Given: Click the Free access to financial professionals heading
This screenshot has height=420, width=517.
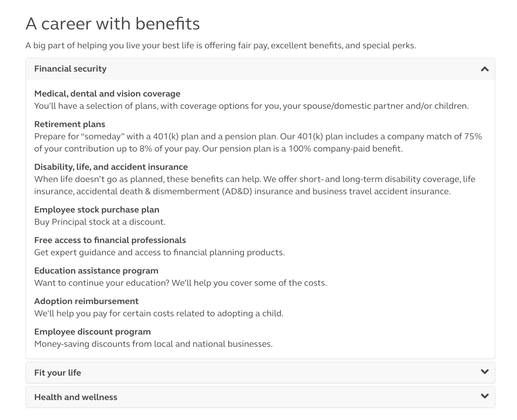Looking at the screenshot, I should pyautogui.click(x=110, y=240).
